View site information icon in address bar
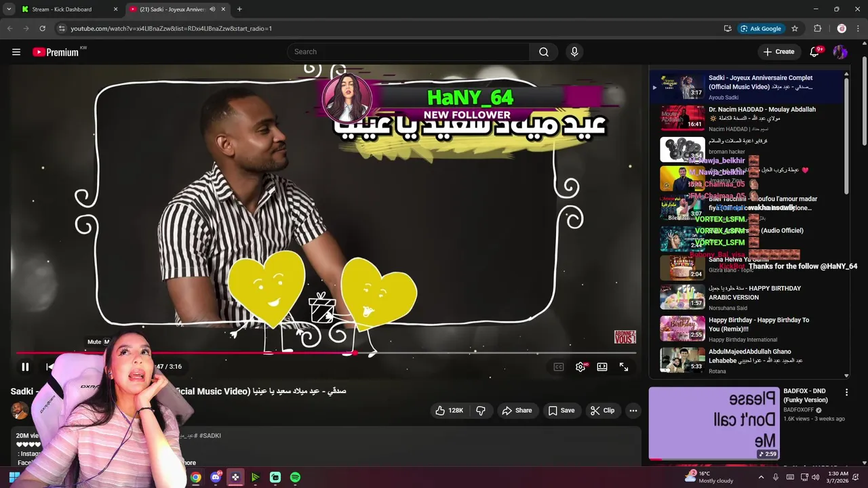Screen dimensions: 868x488 (x=62, y=28)
